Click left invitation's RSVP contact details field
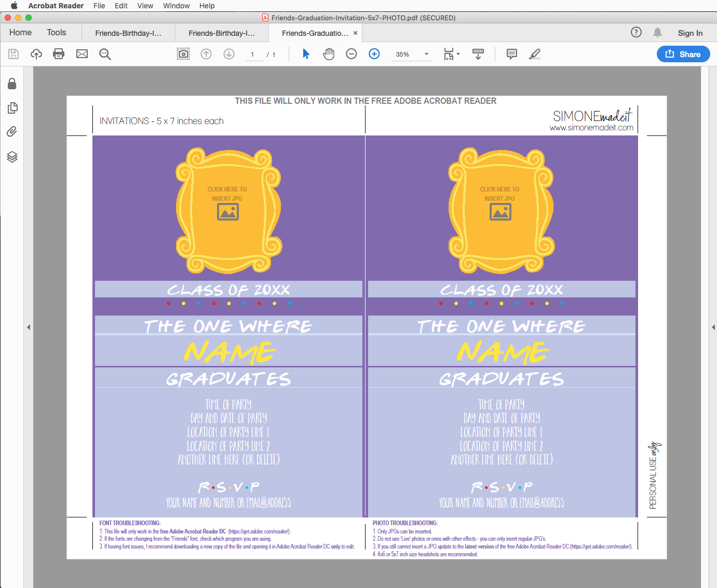 tap(228, 502)
